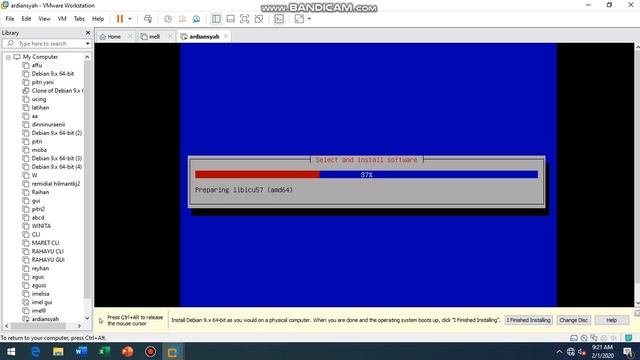The height and width of the screenshot is (360, 640).
Task: Click the stretch guest display icon
Action: pos(299,19)
